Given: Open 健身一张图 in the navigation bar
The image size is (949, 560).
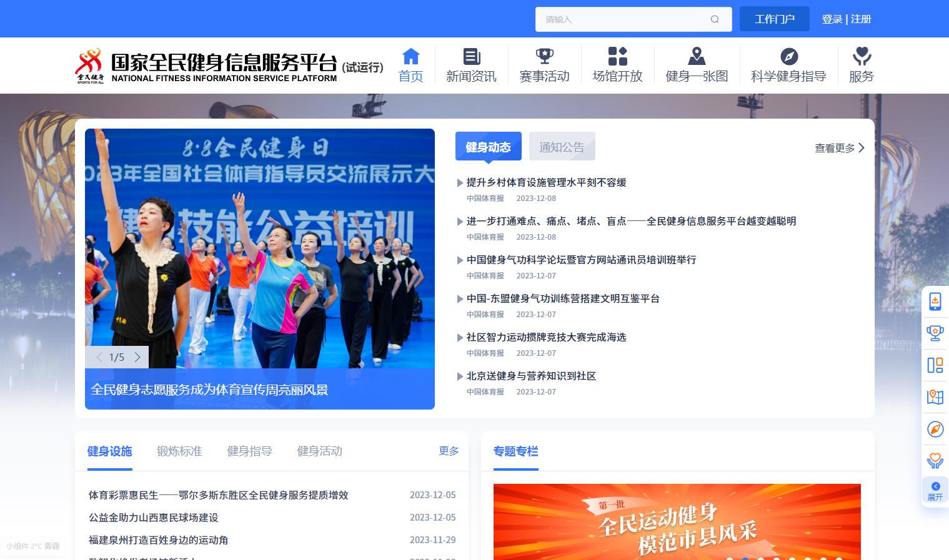Looking at the screenshot, I should pyautogui.click(x=697, y=65).
